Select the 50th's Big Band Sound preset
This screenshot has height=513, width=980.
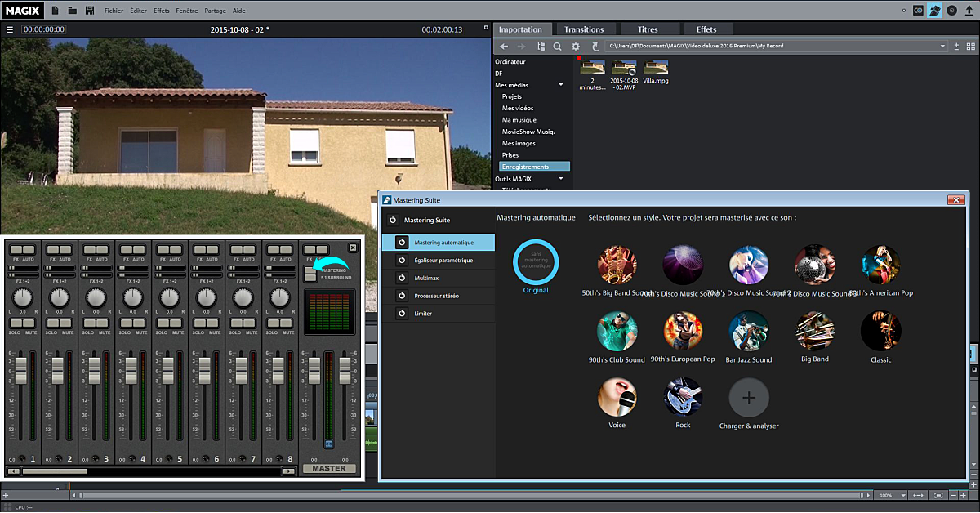pyautogui.click(x=617, y=265)
